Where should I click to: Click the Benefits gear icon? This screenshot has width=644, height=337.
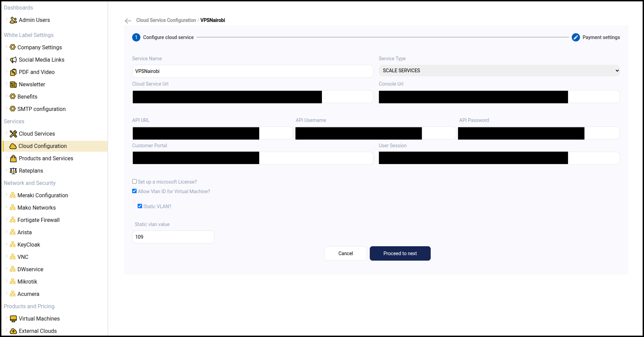click(13, 96)
